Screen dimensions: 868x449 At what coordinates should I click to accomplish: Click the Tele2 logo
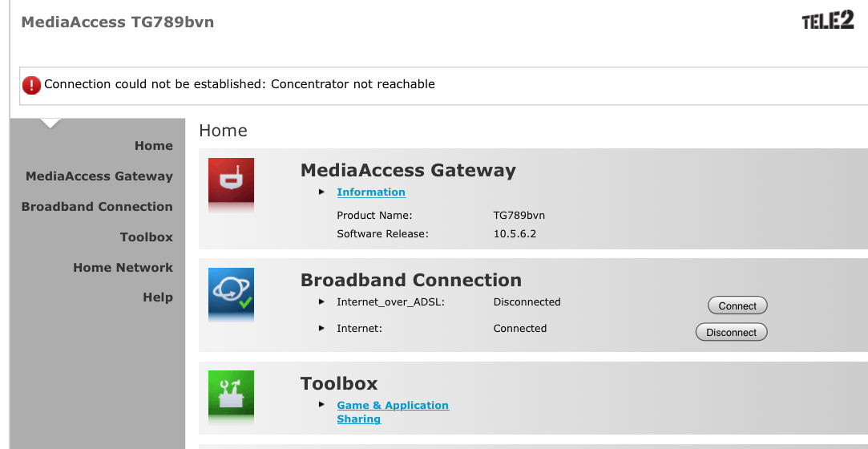click(828, 21)
